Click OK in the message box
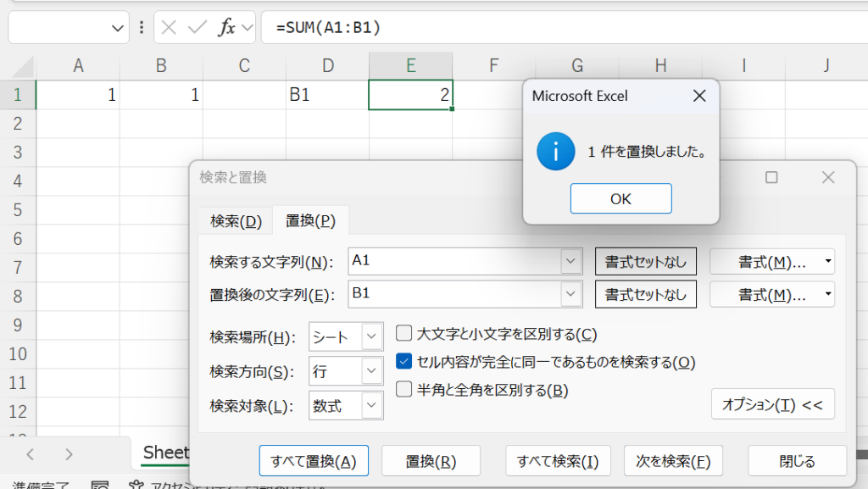Viewport: 868px width, 489px height. point(621,198)
